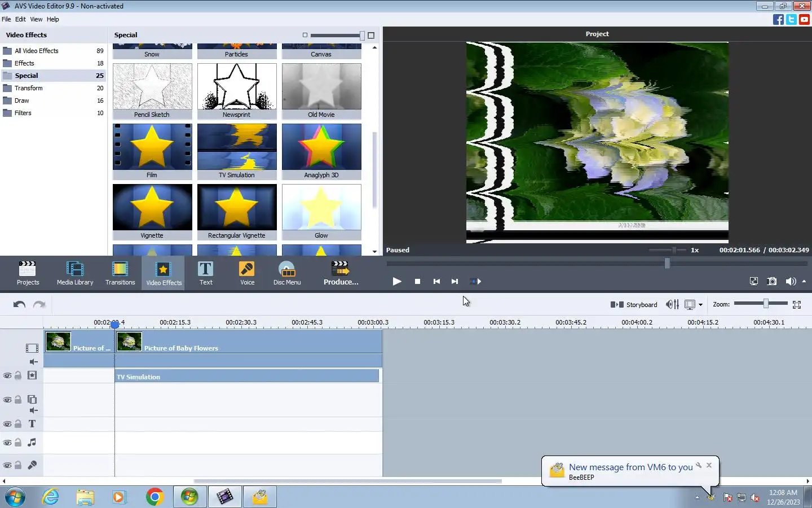The image size is (812, 508).
Task: Toggle visibility of voice track
Action: 7,465
